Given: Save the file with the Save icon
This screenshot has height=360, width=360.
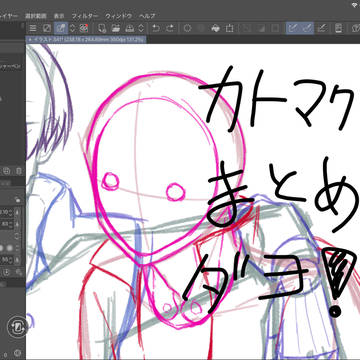Looking at the screenshot, I should coord(130,28).
